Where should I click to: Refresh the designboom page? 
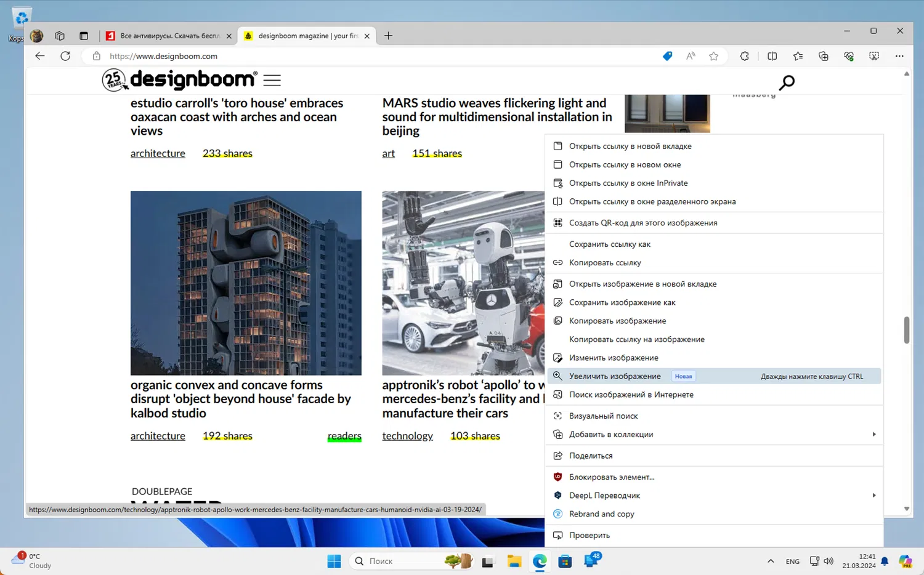click(65, 56)
